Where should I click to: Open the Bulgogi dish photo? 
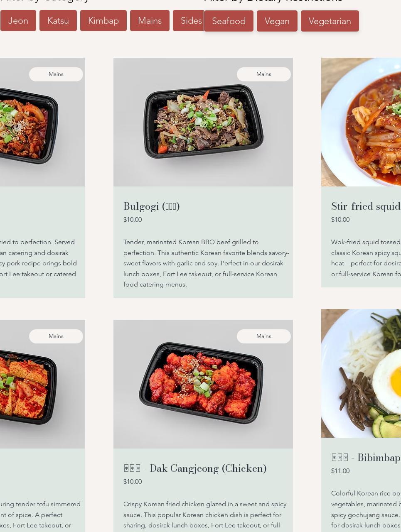(x=203, y=122)
